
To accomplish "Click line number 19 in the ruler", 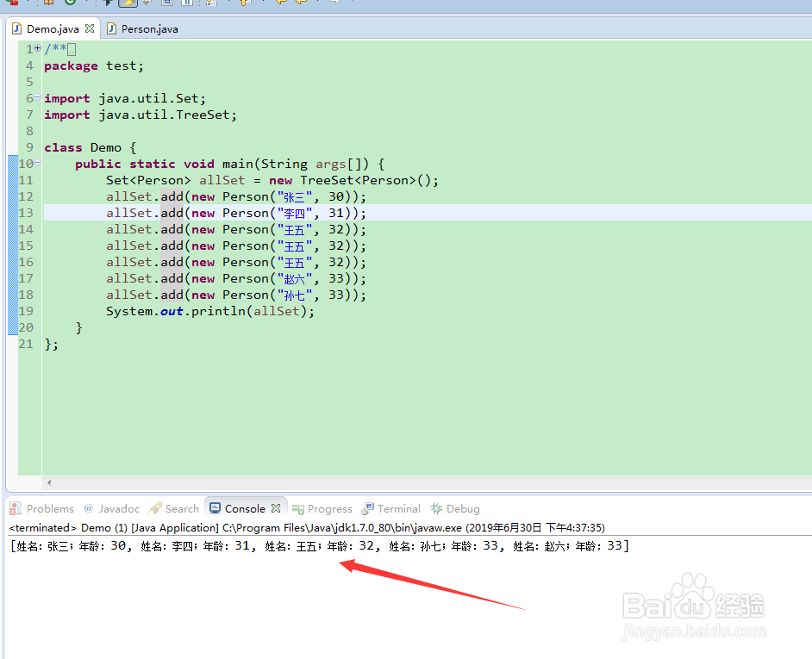I will coord(26,311).
